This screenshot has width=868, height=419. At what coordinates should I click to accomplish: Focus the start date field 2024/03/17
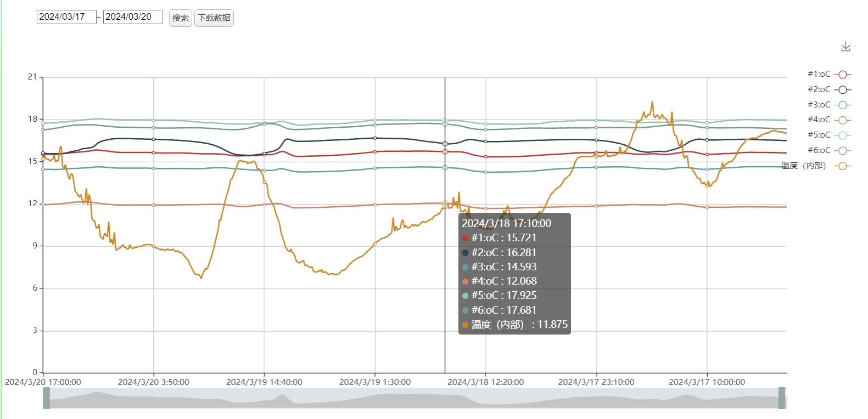pyautogui.click(x=66, y=17)
